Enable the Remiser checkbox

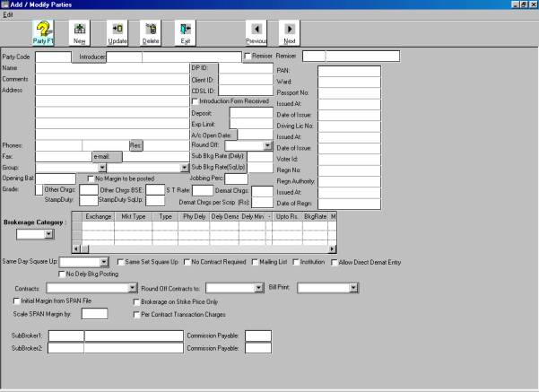coord(249,57)
